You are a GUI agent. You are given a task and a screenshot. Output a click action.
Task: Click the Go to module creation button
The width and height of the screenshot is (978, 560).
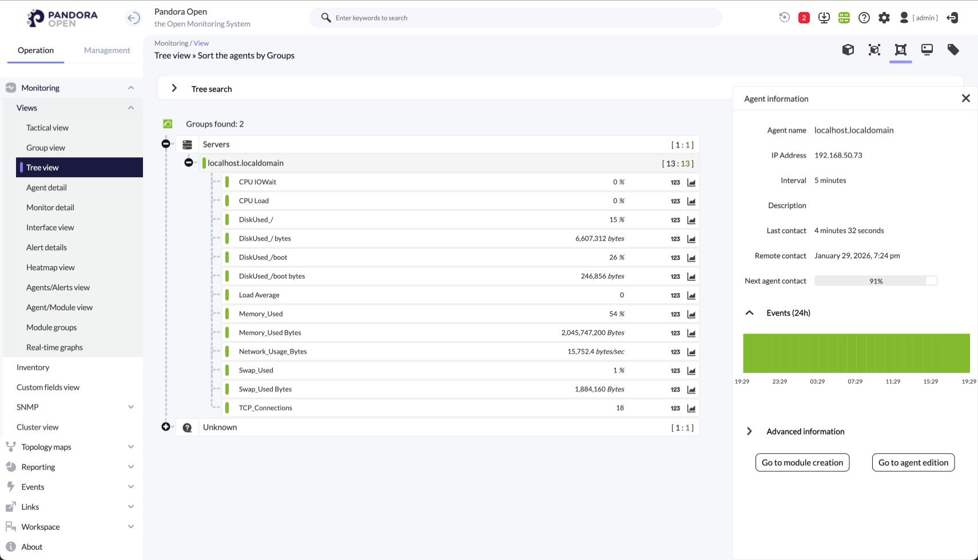pyautogui.click(x=802, y=462)
